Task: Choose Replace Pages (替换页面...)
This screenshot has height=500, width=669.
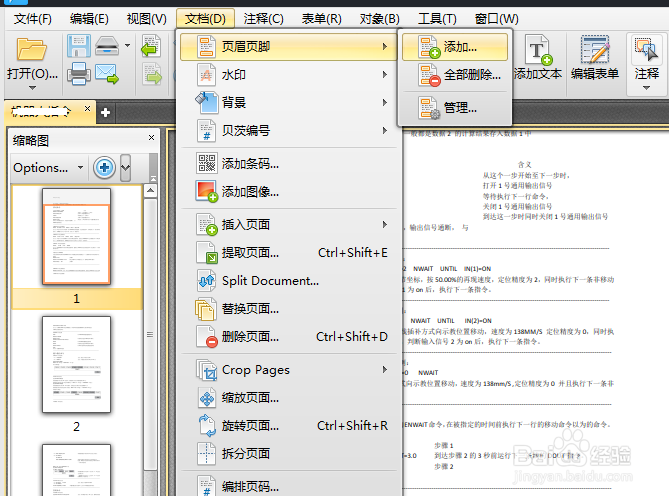Action: tap(289, 309)
